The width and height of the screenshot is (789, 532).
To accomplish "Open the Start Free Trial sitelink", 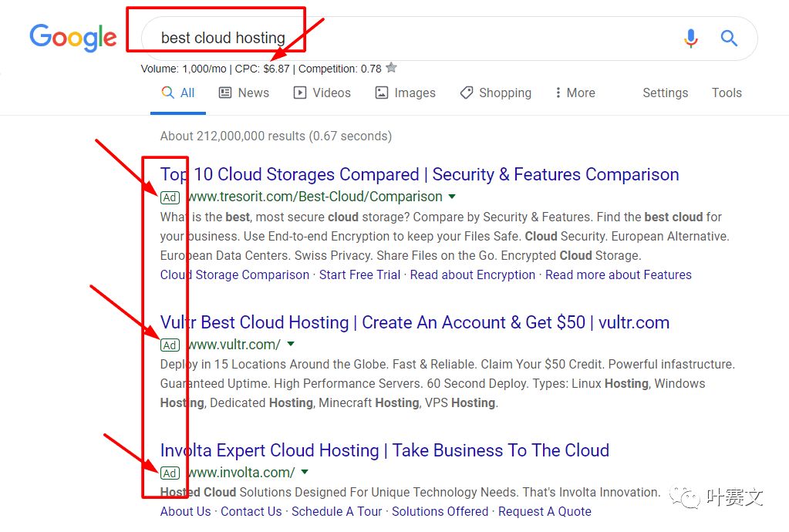I will click(359, 275).
